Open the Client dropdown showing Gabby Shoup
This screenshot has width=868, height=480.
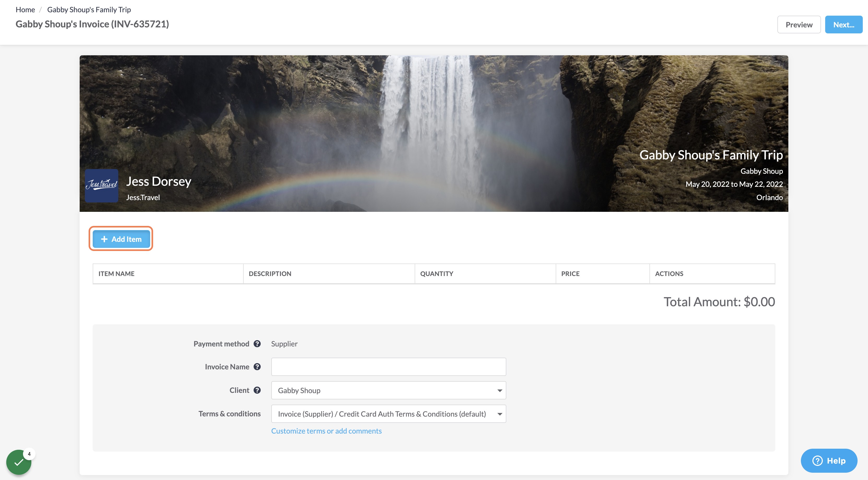tap(389, 390)
